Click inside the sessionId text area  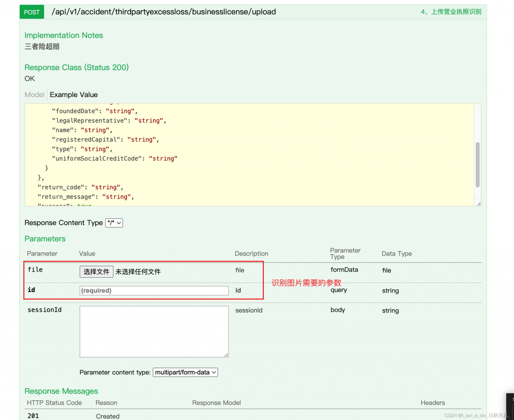pyautogui.click(x=154, y=331)
